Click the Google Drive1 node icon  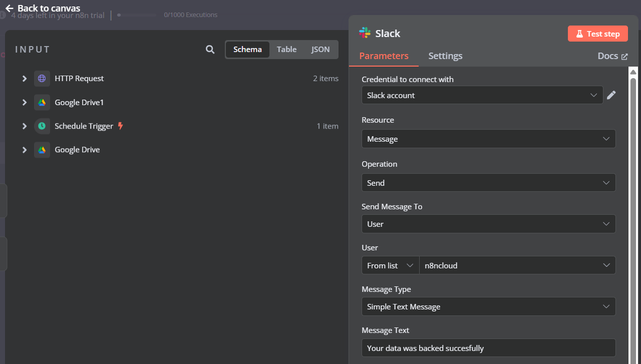[42, 102]
